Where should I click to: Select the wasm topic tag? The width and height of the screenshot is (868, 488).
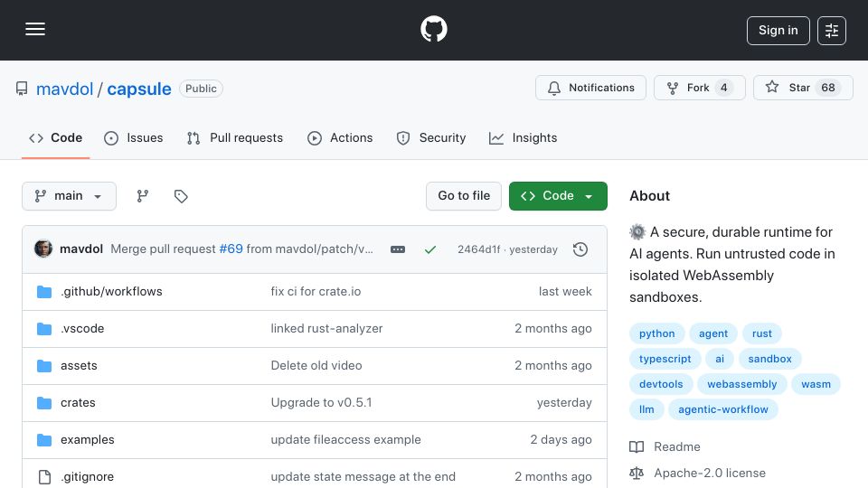point(816,385)
